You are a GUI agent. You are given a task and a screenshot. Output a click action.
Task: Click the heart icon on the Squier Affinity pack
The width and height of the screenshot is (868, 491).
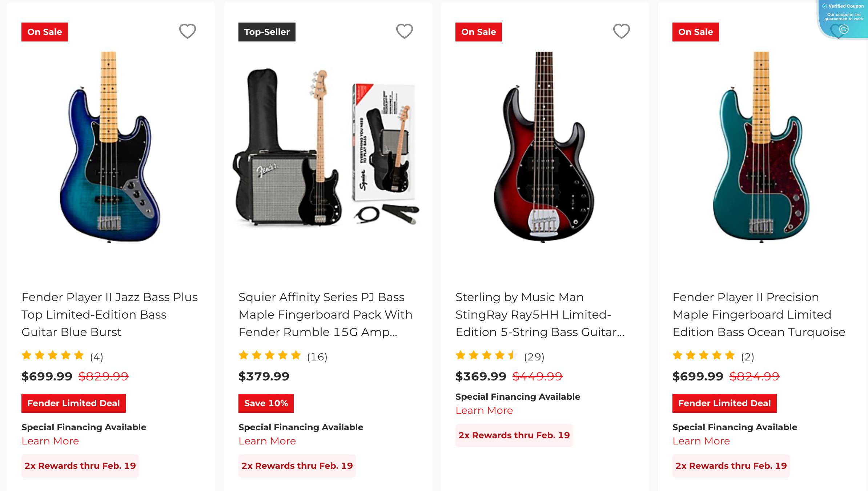(404, 32)
